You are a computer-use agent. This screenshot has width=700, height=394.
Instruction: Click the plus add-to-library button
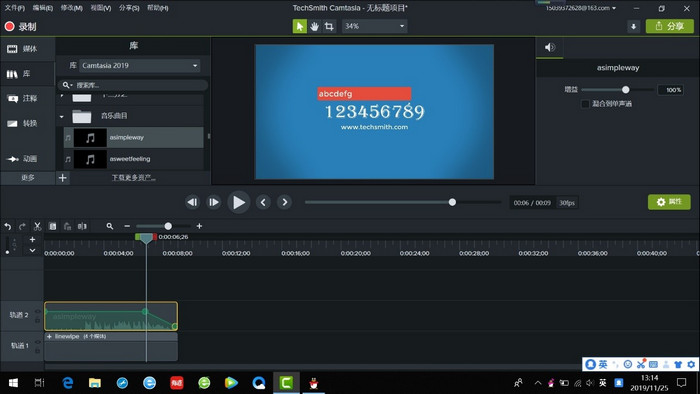click(62, 178)
